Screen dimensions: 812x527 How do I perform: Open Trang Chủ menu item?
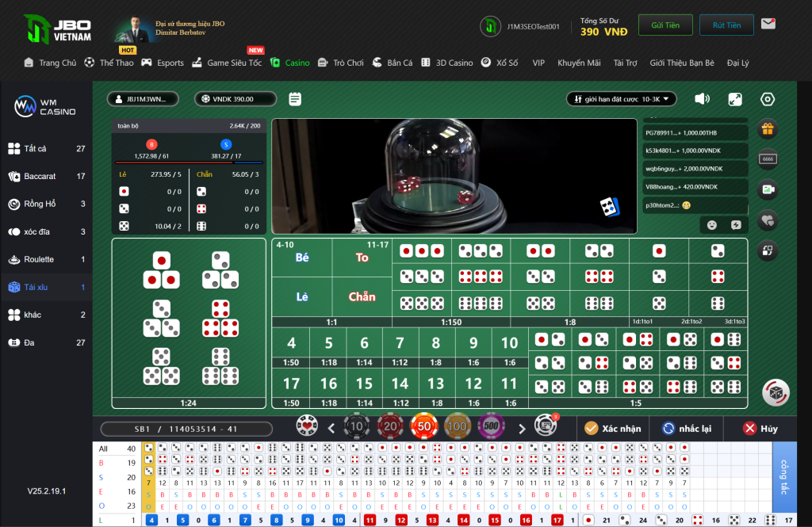tap(50, 63)
